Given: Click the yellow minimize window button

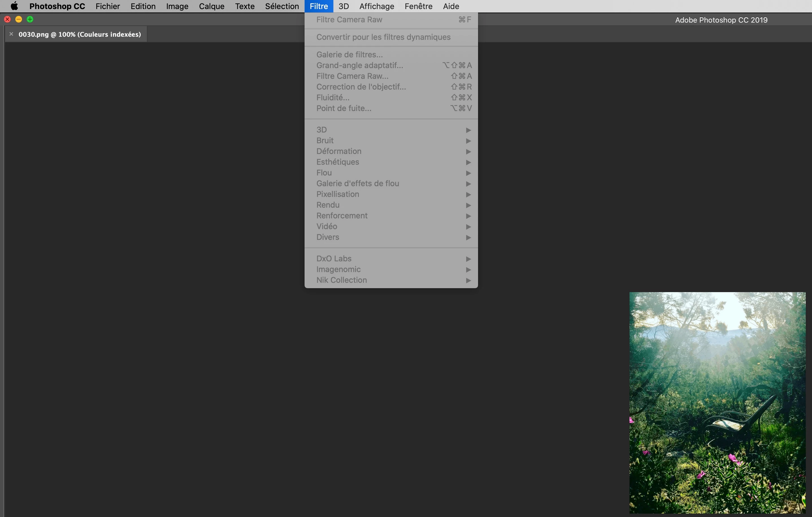Looking at the screenshot, I should [19, 19].
